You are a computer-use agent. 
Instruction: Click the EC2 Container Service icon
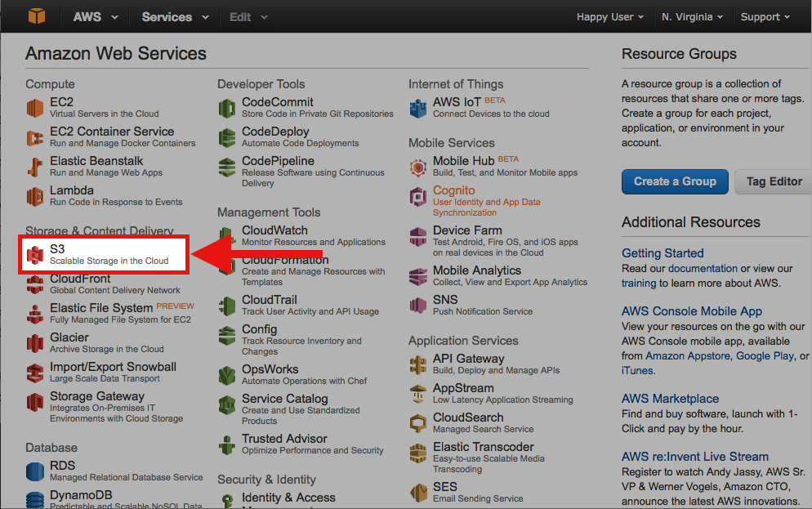point(35,138)
